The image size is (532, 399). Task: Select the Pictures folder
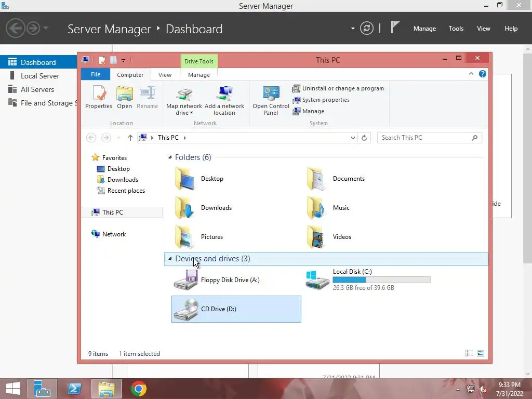[x=199, y=237]
